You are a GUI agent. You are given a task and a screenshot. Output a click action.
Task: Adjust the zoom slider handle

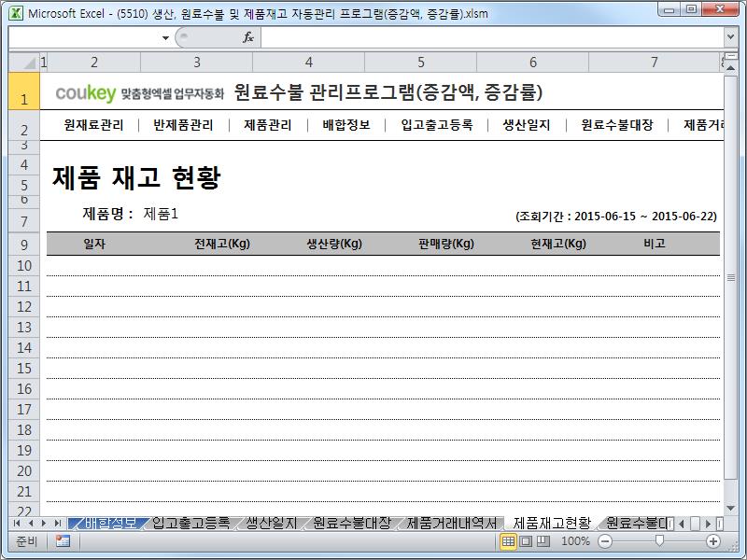tap(659, 541)
